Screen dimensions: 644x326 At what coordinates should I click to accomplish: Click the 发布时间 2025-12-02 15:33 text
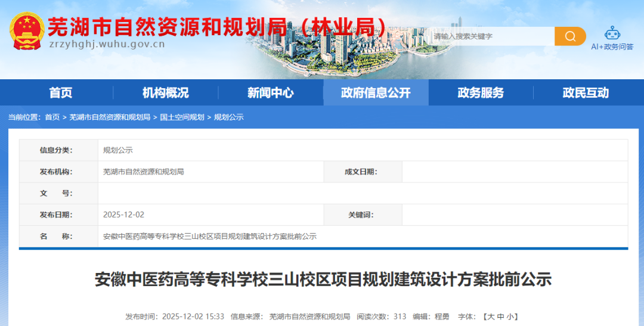[x=175, y=316]
